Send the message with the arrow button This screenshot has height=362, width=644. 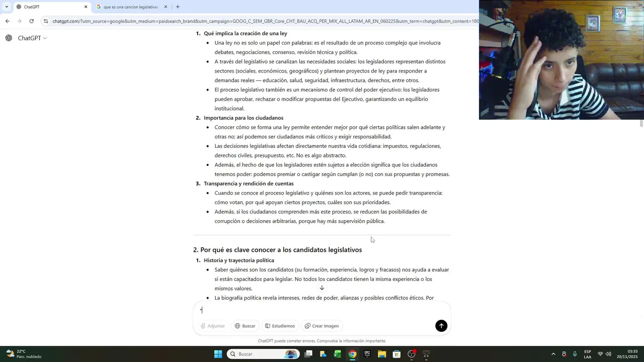click(441, 326)
